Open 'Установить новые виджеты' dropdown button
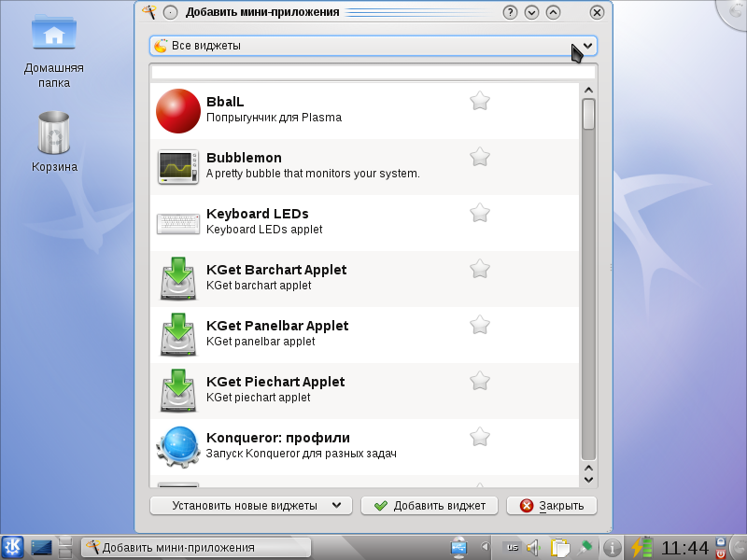The width and height of the screenshot is (747, 560). [251, 506]
